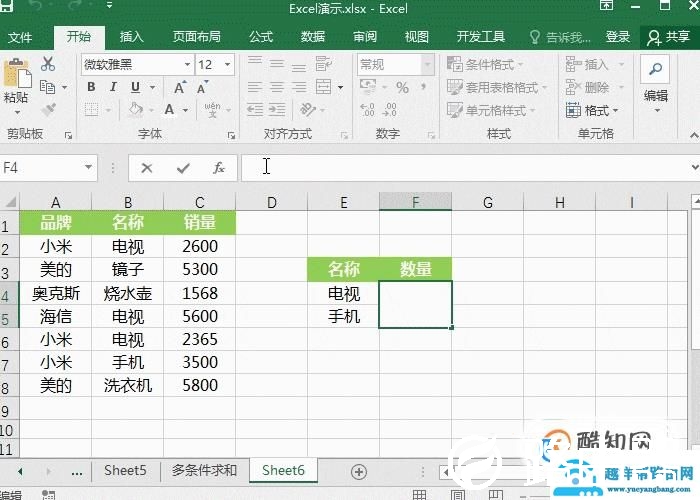Open the 条件格式 conditional formatting menu
The height and width of the screenshot is (500, 700).
pyautogui.click(x=485, y=64)
